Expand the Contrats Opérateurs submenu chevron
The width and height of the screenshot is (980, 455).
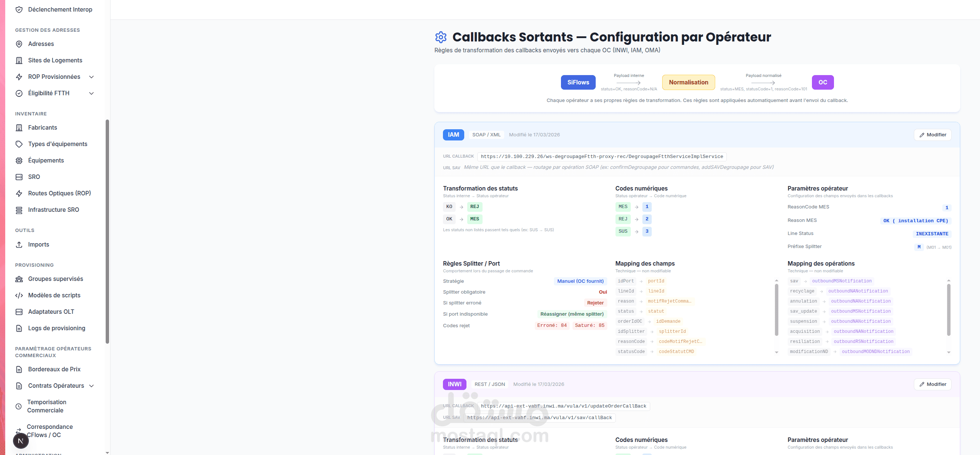(91, 386)
